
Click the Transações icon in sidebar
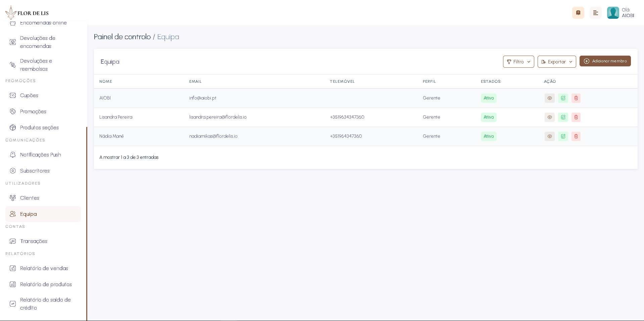12,241
